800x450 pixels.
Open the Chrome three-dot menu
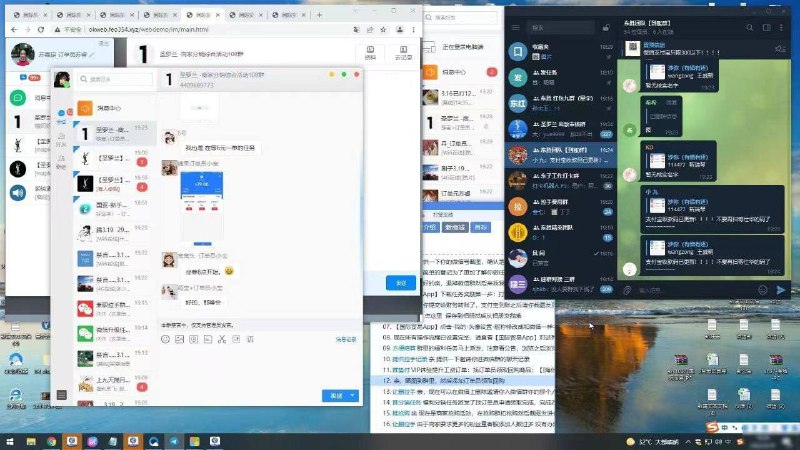coord(413,30)
